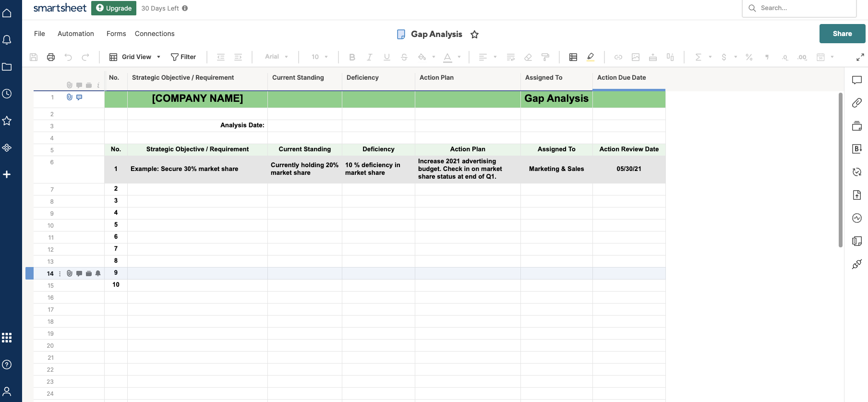Toggle highlight changes pen icon
This screenshot has width=868, height=402.
591,57
